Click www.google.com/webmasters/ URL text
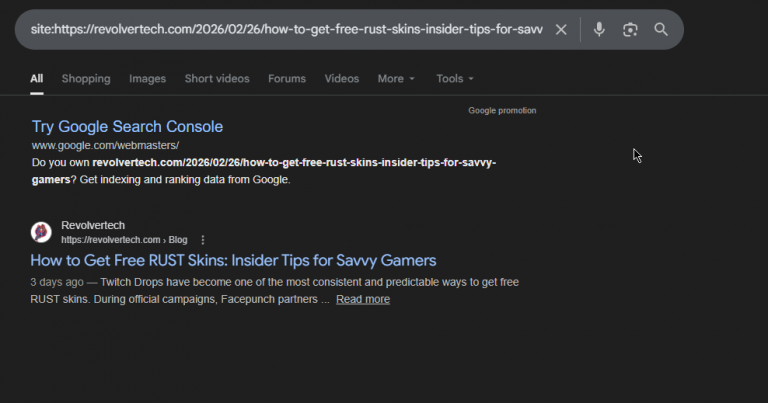This screenshot has height=403, width=768. (105, 145)
